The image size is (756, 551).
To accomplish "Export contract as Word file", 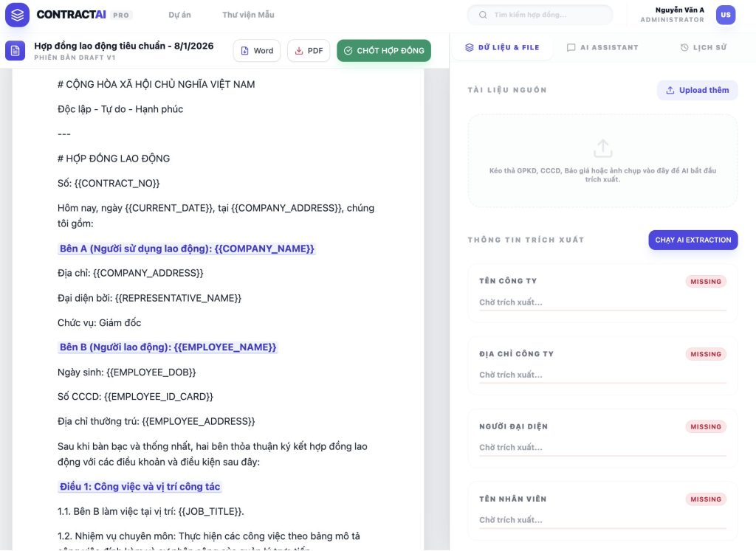I will pyautogui.click(x=256, y=51).
